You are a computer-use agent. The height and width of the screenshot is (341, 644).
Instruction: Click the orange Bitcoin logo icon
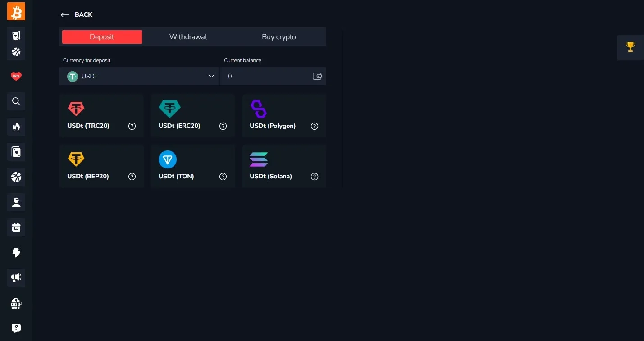[x=16, y=11]
